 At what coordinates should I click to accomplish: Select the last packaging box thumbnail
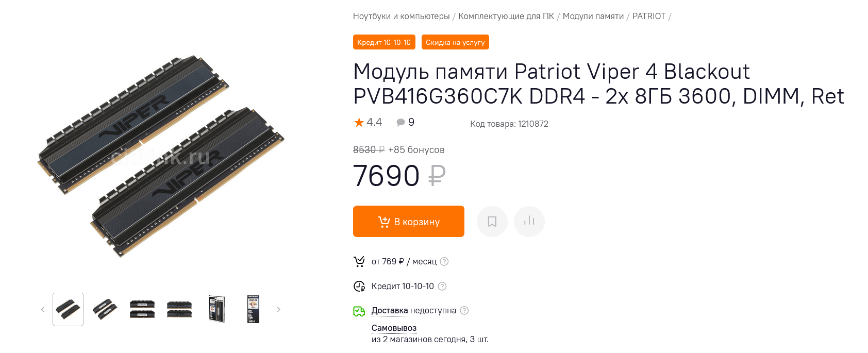(x=253, y=309)
